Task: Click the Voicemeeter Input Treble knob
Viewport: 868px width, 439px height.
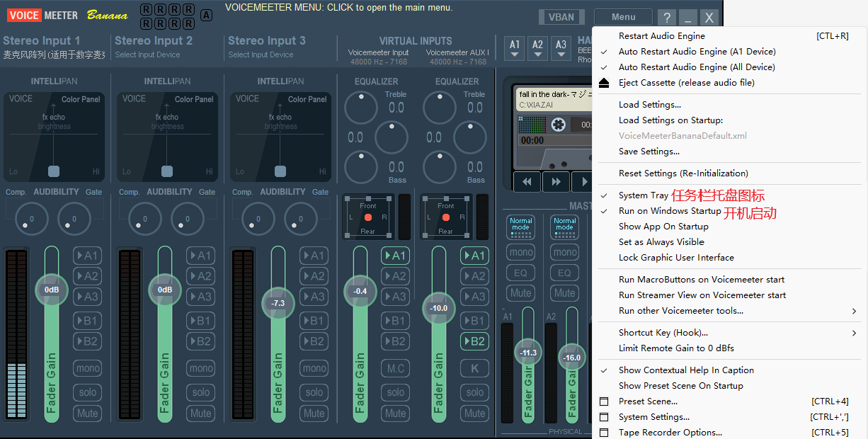Action: click(361, 107)
